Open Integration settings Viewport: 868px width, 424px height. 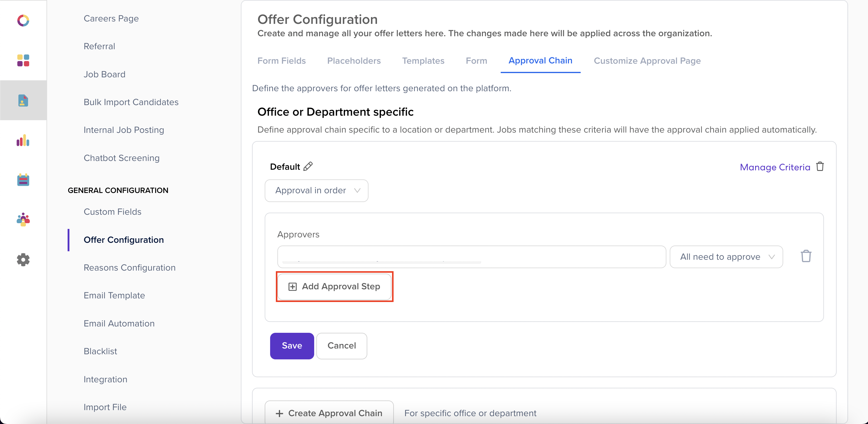click(105, 379)
